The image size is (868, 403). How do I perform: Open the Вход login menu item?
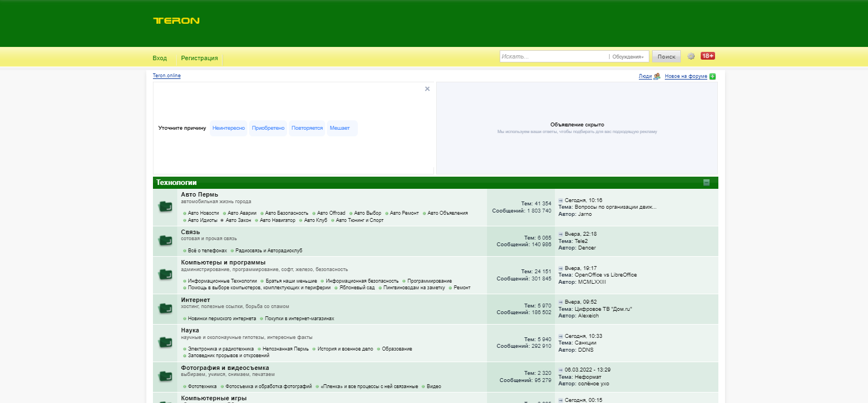coord(160,58)
